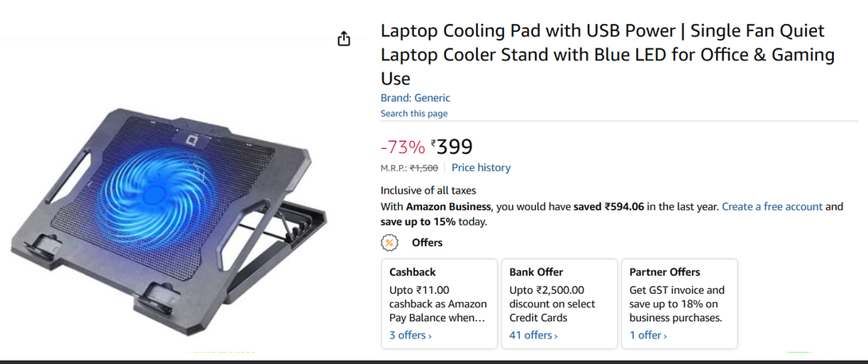This screenshot has height=364, width=868.
Task: Click the share icon above the product image
Action: 344,39
